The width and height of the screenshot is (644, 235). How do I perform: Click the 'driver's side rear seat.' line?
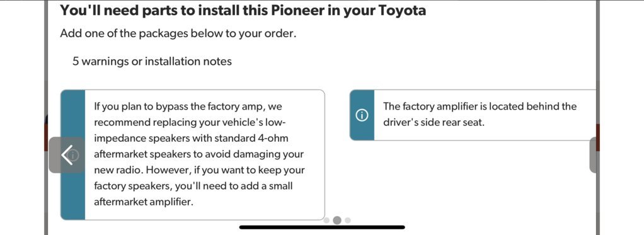tap(434, 122)
